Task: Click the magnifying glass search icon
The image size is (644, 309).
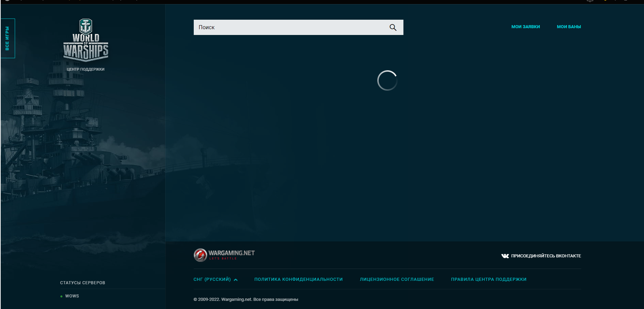Action: coord(393,28)
